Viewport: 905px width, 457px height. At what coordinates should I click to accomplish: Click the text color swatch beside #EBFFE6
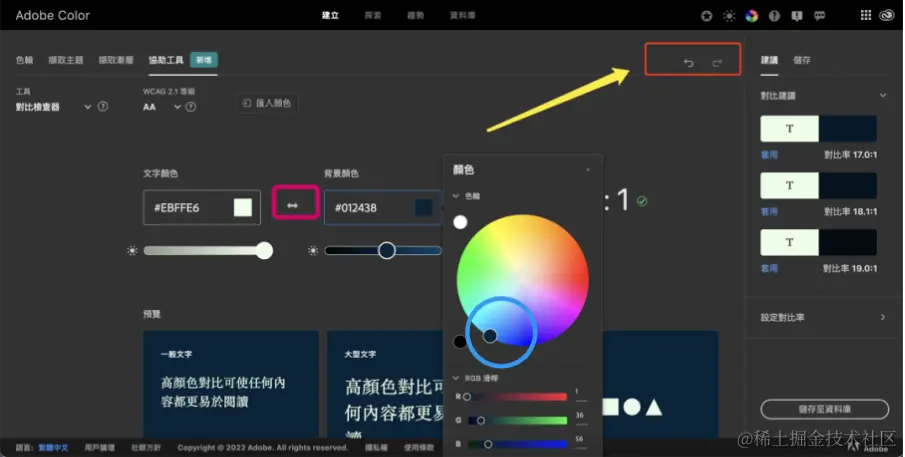pyautogui.click(x=243, y=208)
